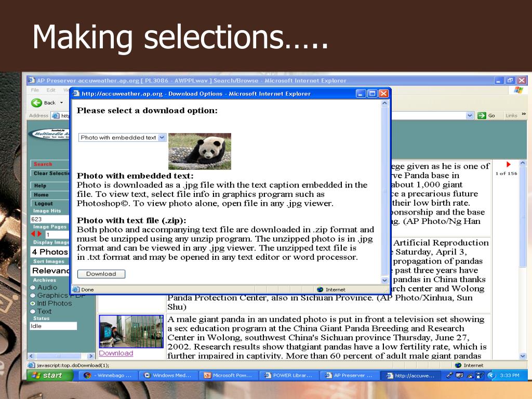Open the File menu in the main window

(35, 90)
